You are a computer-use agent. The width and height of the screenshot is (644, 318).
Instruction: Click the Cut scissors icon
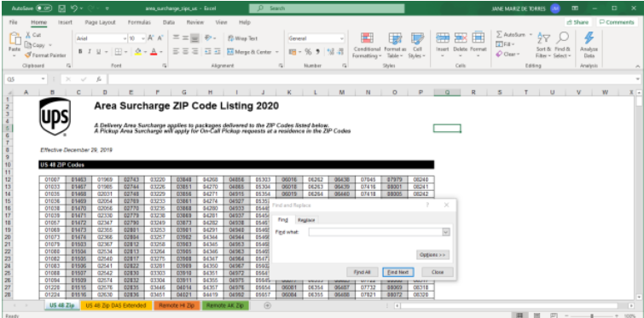(x=28, y=35)
